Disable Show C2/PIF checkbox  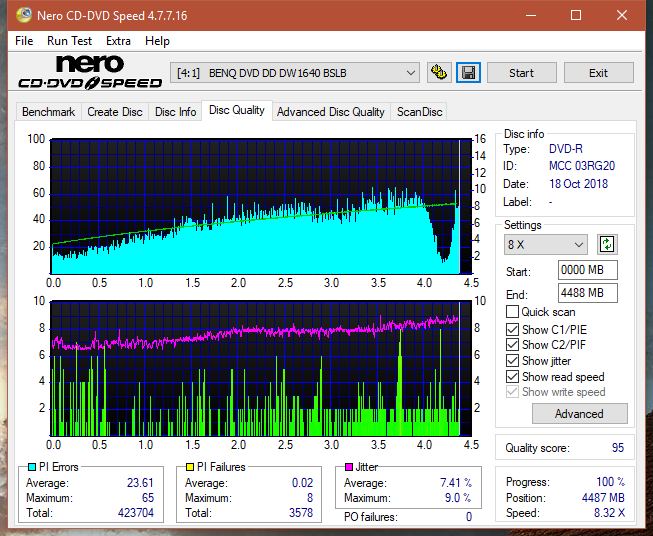pos(512,345)
